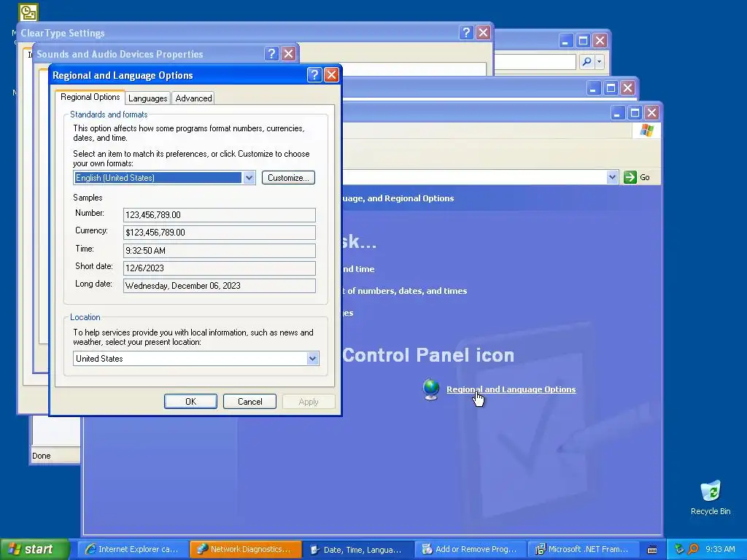Click the Number sample field
747x560 pixels.
tap(219, 215)
